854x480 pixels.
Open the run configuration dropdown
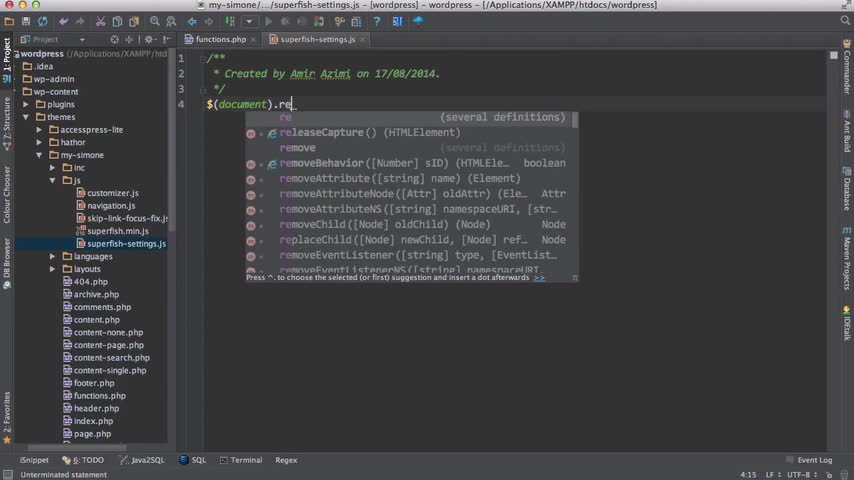249,21
